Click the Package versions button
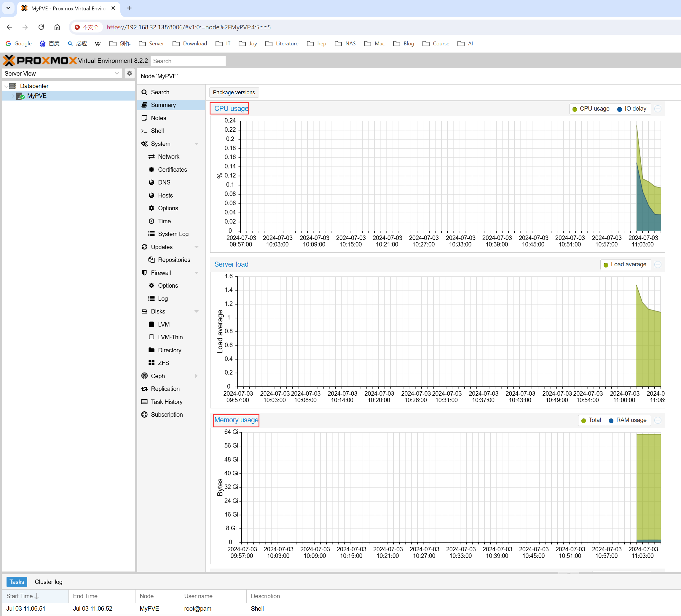Screen dimensions: 681x616 point(234,92)
